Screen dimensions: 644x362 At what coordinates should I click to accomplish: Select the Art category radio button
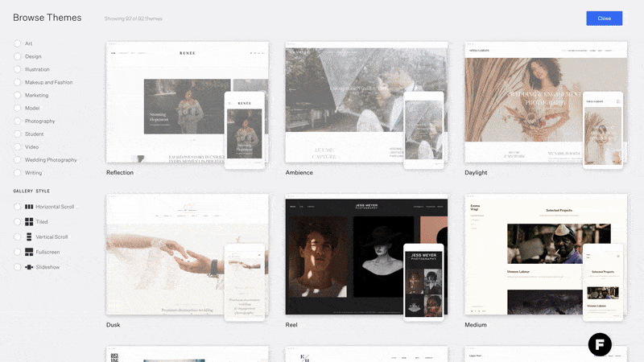click(x=17, y=43)
